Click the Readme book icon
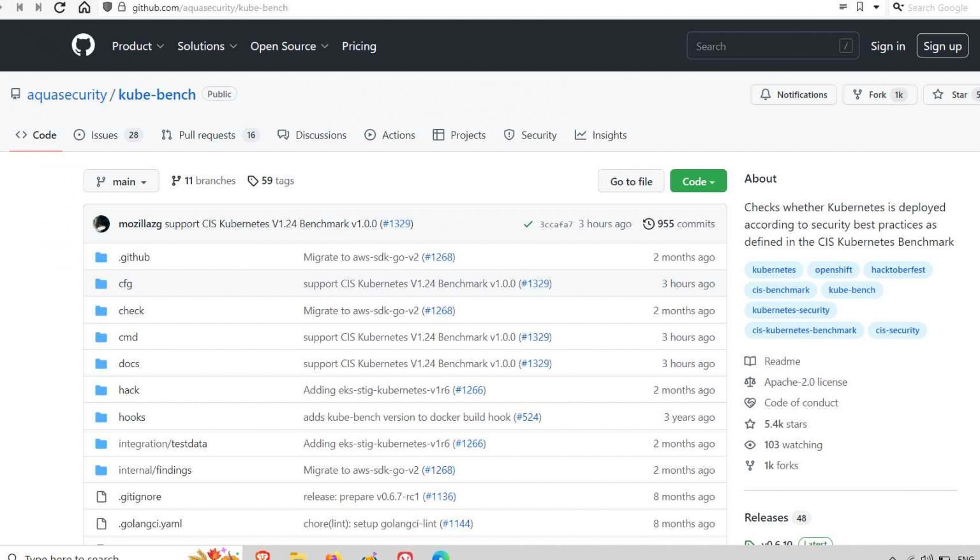 pos(750,361)
